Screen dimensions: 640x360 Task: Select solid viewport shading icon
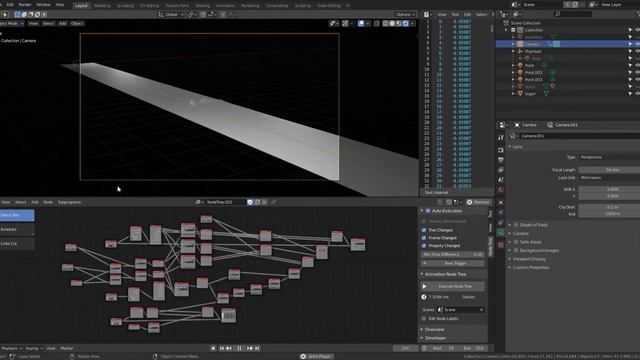pos(392,23)
